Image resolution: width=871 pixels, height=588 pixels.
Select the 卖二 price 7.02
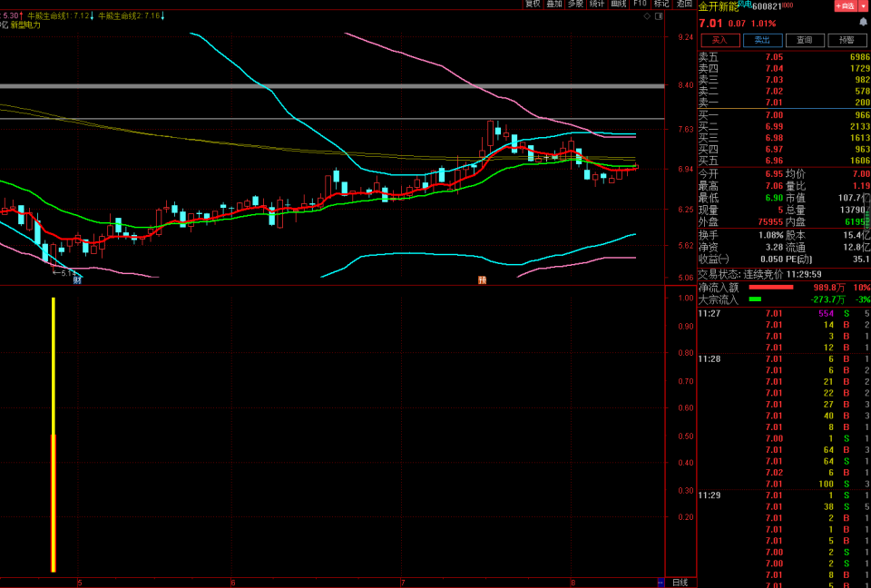tap(774, 91)
